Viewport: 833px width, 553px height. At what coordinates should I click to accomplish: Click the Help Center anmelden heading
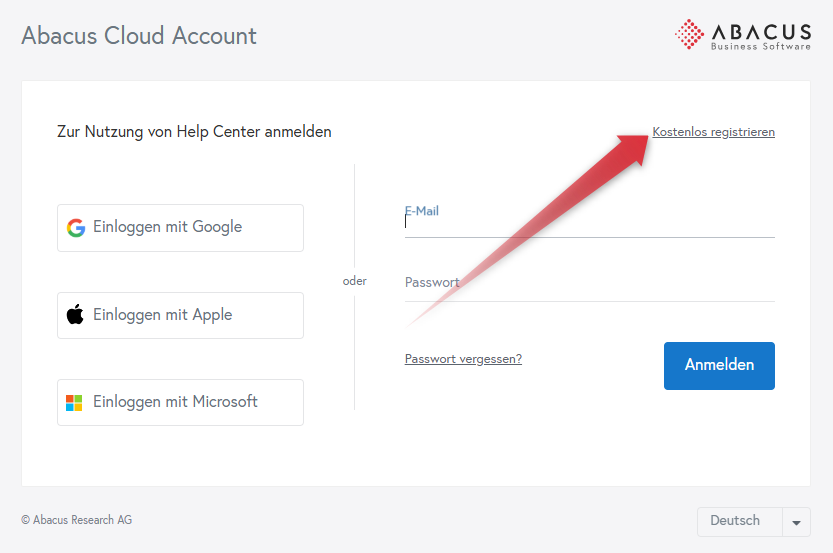(x=194, y=132)
